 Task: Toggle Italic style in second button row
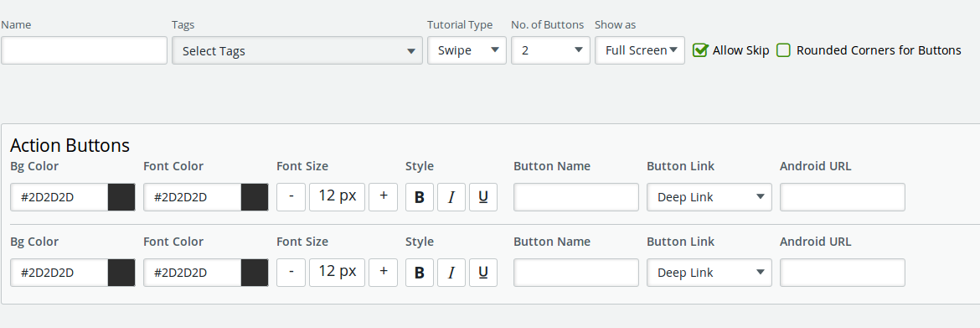(x=451, y=273)
